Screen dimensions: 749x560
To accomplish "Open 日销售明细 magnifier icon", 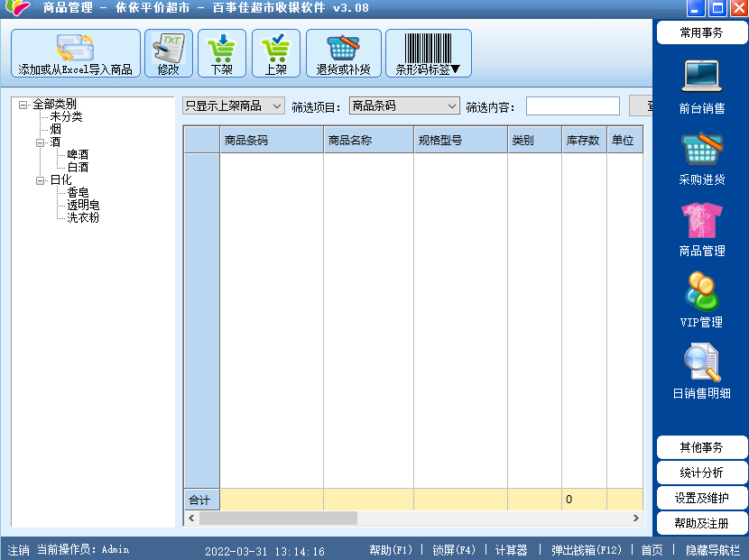I will 701,363.
